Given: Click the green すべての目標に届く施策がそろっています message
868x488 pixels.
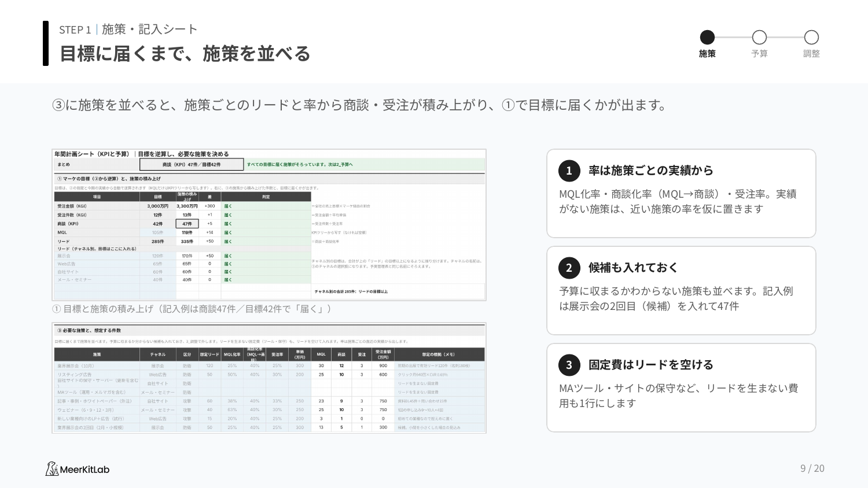Looking at the screenshot, I should 300,165.
